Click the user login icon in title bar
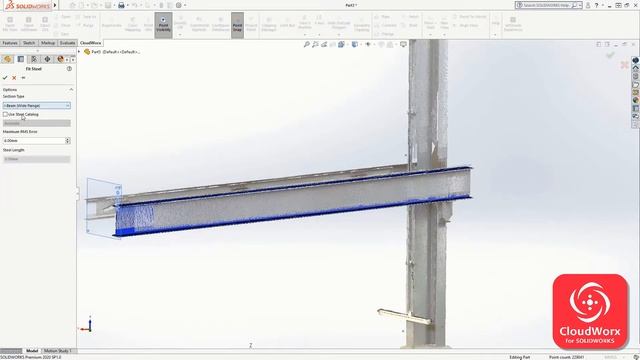Image resolution: width=640 pixels, height=360 pixels. (588, 5)
